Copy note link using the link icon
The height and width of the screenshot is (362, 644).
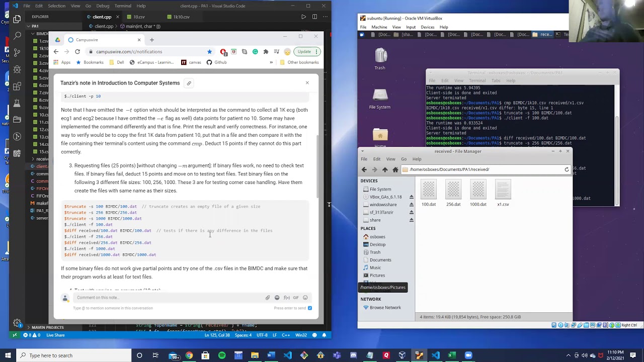click(x=189, y=83)
